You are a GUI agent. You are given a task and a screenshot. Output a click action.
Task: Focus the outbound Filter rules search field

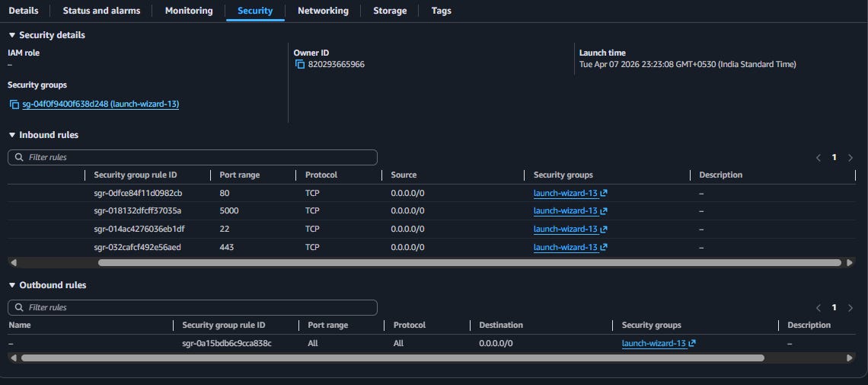click(x=193, y=307)
